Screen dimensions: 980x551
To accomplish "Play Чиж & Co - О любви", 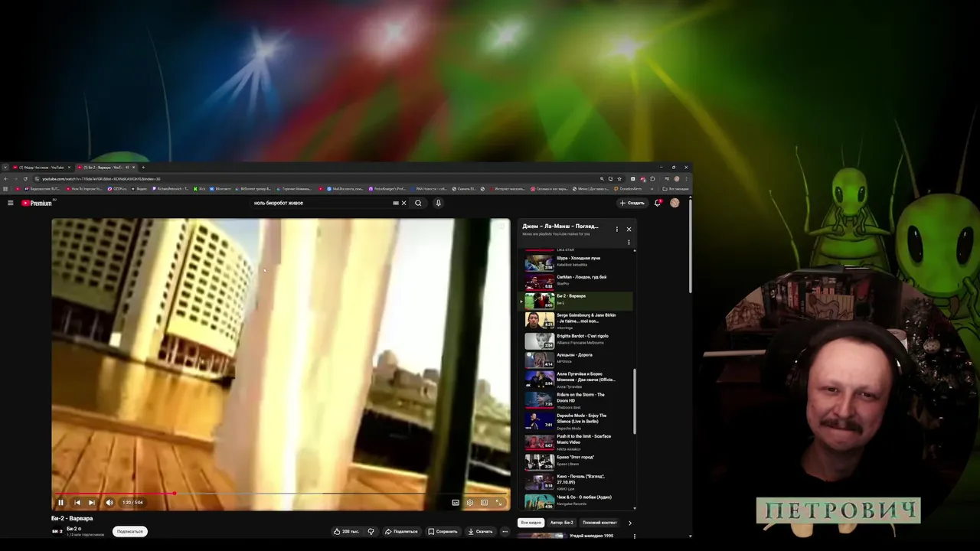I will tap(578, 501).
